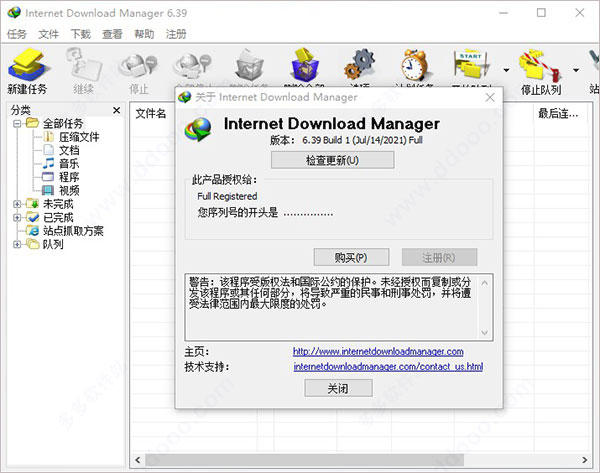
Task: Click the 购买(P) button
Action: click(x=351, y=257)
